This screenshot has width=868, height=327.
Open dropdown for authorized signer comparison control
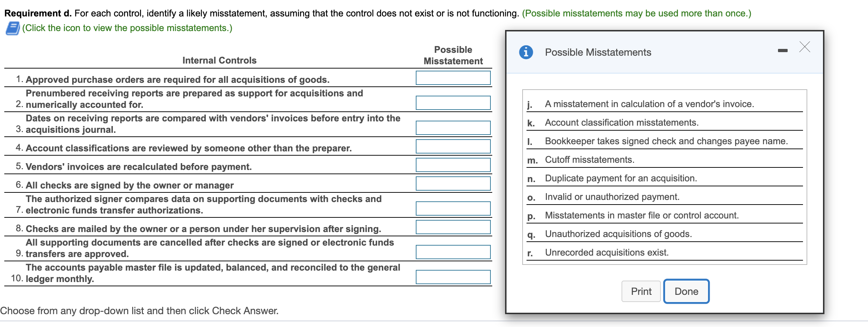point(453,208)
